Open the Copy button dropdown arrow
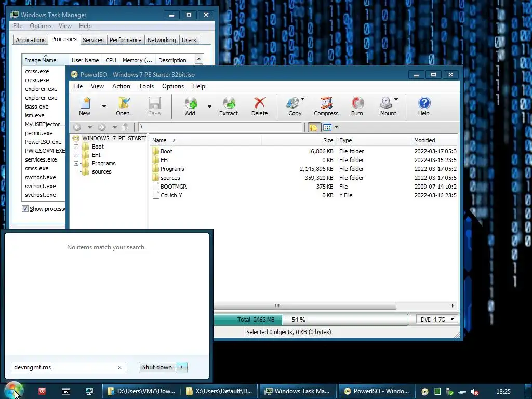532x399 pixels. tap(303, 99)
